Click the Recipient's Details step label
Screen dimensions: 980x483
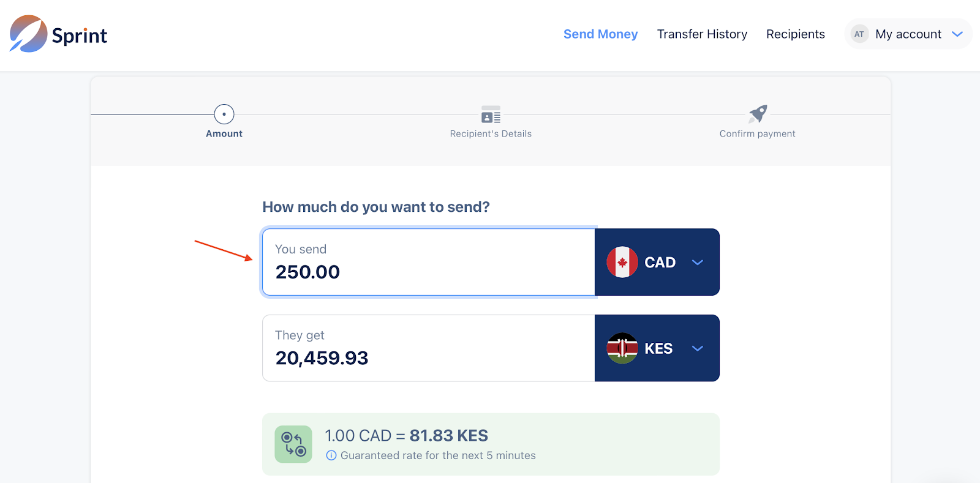point(491,134)
